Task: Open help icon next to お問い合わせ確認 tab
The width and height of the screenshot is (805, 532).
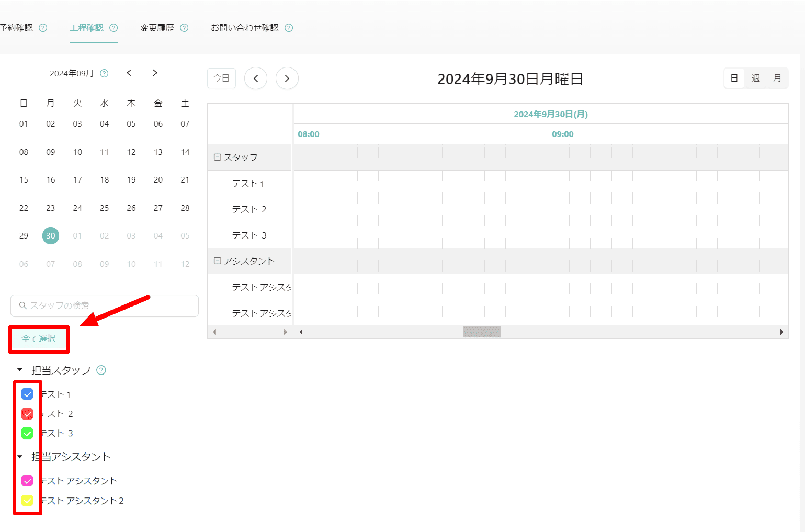Action: 289,28
